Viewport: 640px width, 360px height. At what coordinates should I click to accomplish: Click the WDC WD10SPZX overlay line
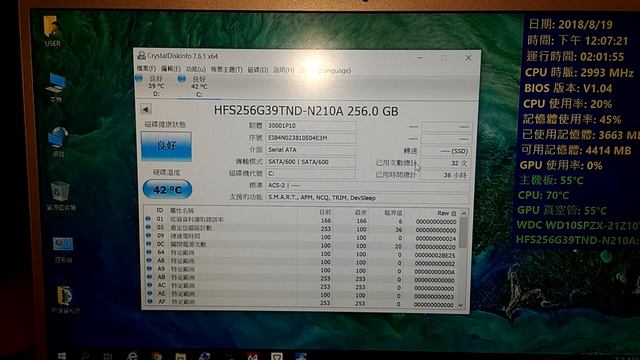click(x=578, y=225)
